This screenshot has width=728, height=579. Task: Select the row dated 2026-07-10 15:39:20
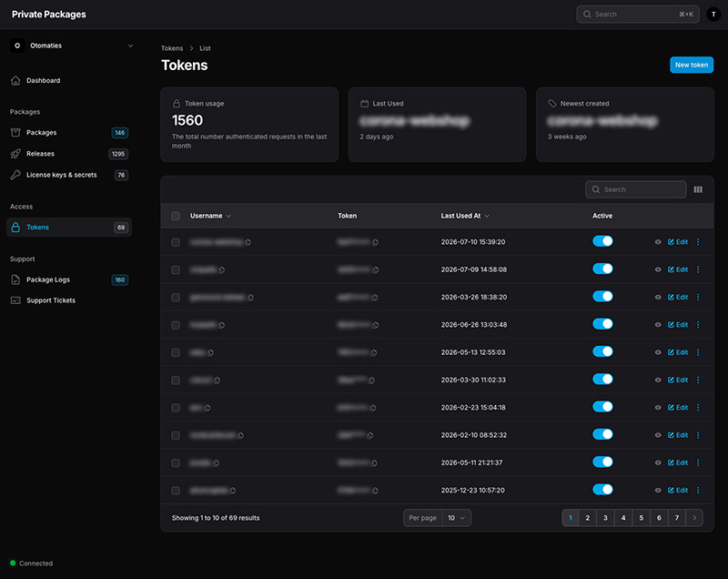[x=176, y=242]
